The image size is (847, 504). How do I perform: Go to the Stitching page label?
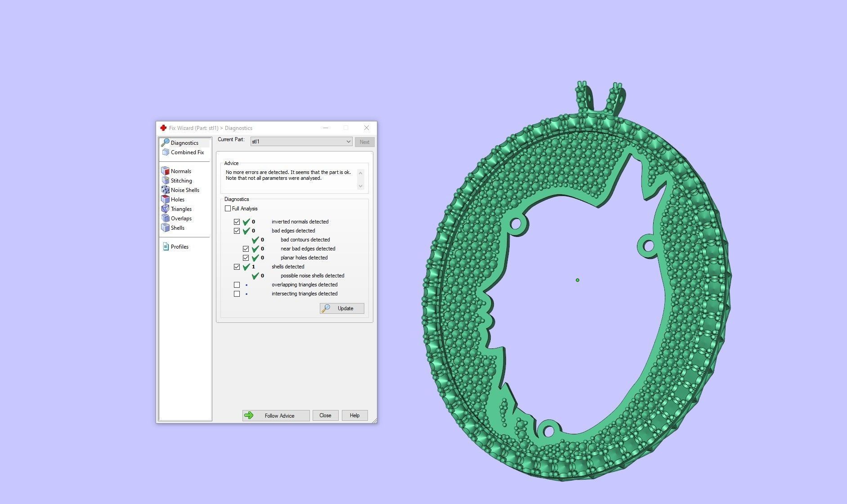pyautogui.click(x=181, y=181)
